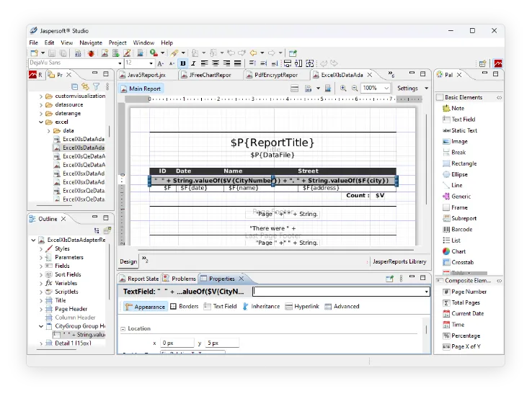Toggle the Bold formatting button
Image resolution: width=532 pixels, height=396 pixels.
click(183, 63)
